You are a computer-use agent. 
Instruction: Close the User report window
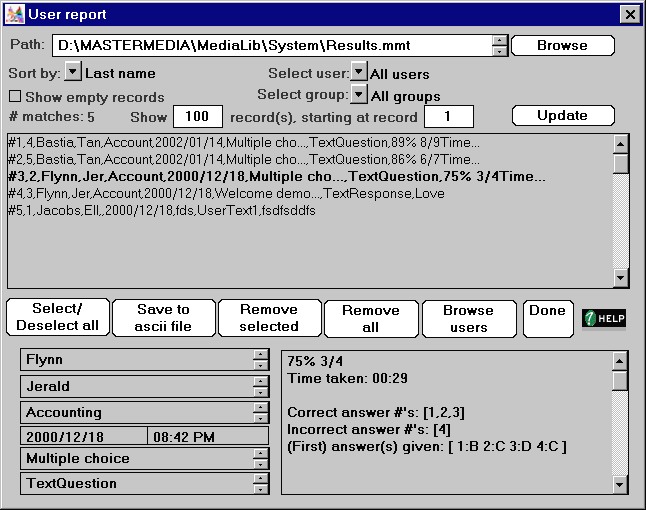(x=630, y=14)
